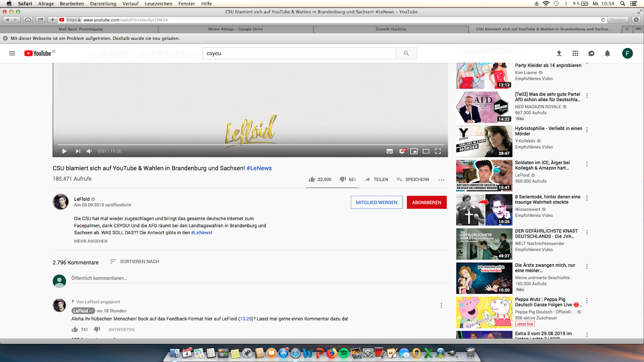
Task: Open options for Soldaten im ICE video
Action: (587, 164)
